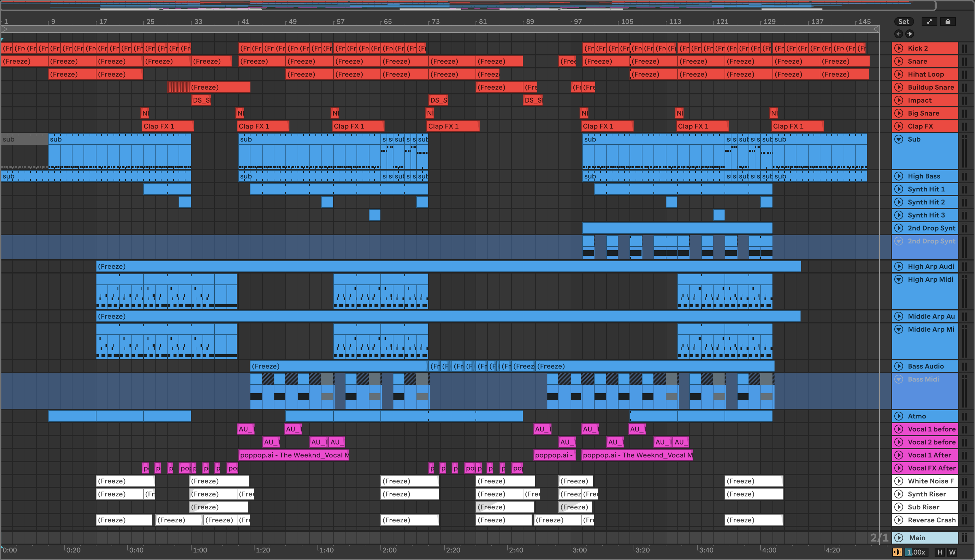The width and height of the screenshot is (975, 560).
Task: Unfold the Snare track
Action: 899,61
